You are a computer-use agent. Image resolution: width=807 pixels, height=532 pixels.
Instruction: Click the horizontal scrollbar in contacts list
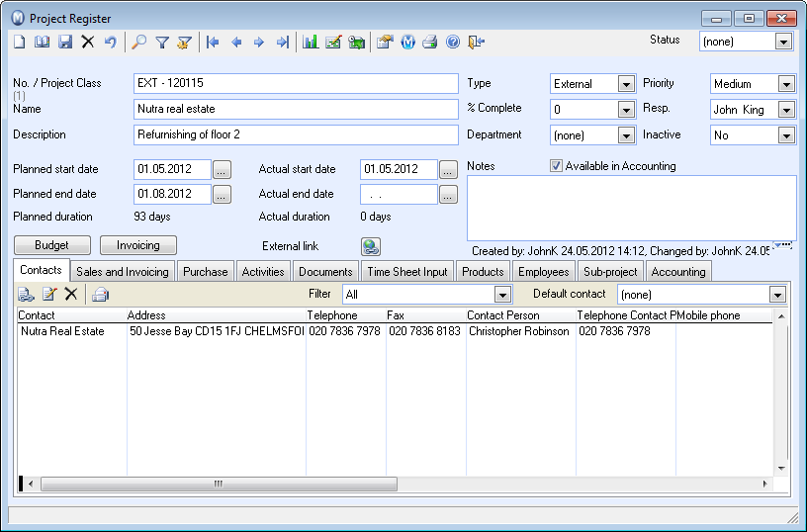click(218, 485)
